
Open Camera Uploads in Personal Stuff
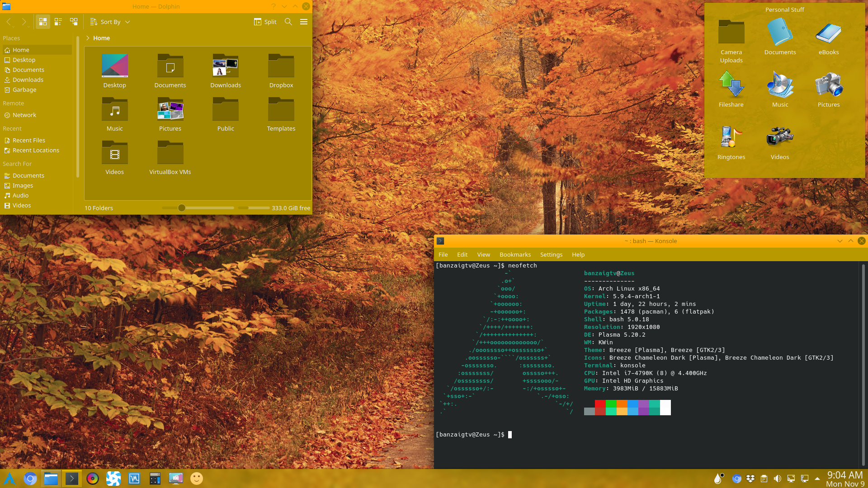731,41
